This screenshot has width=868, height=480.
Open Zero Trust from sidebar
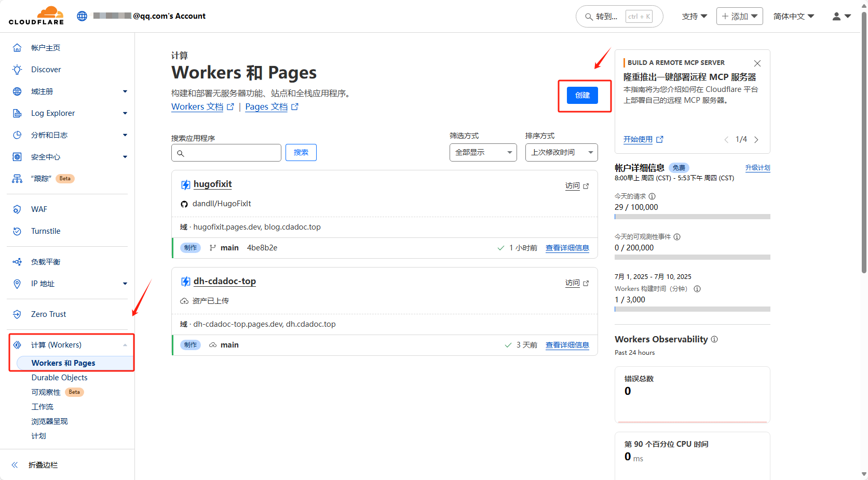pyautogui.click(x=48, y=314)
